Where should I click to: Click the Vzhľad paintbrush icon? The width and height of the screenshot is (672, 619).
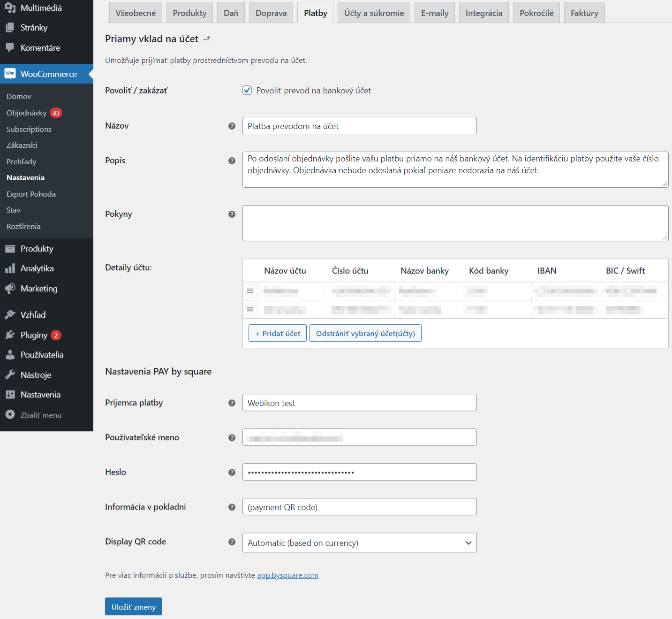[10, 315]
